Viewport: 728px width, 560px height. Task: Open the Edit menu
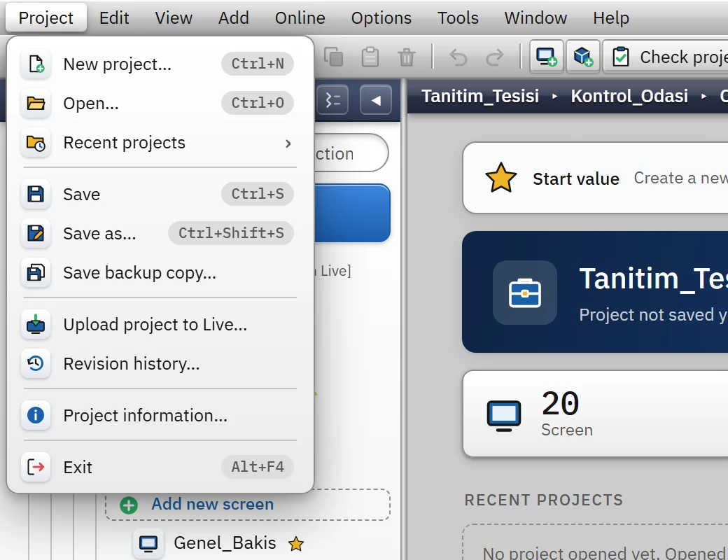coord(114,17)
